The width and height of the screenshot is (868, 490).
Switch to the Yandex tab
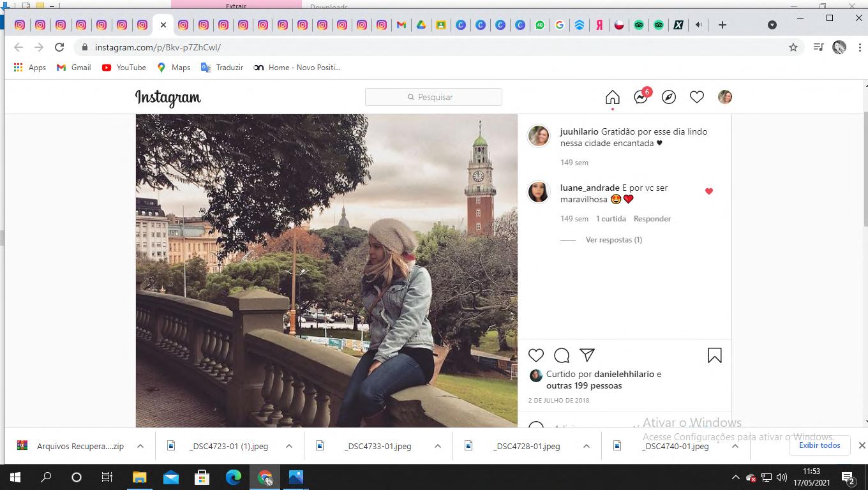pos(599,25)
